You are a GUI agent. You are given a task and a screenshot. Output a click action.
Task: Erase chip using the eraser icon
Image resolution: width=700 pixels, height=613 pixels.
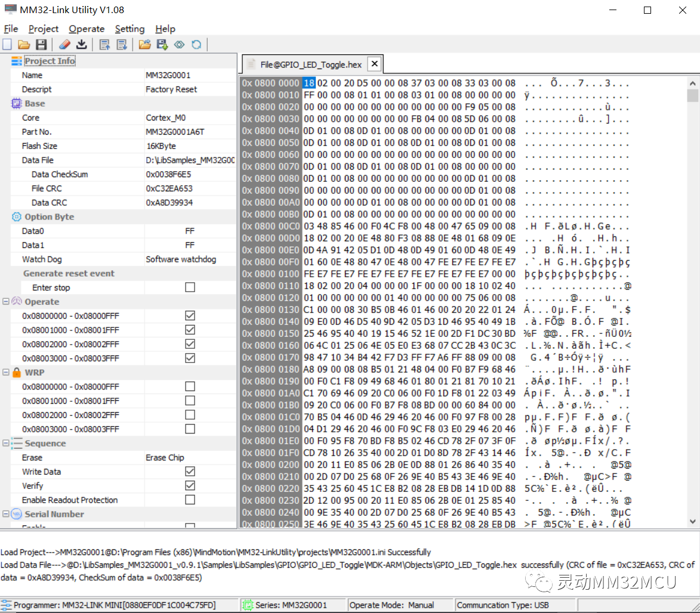[64, 45]
